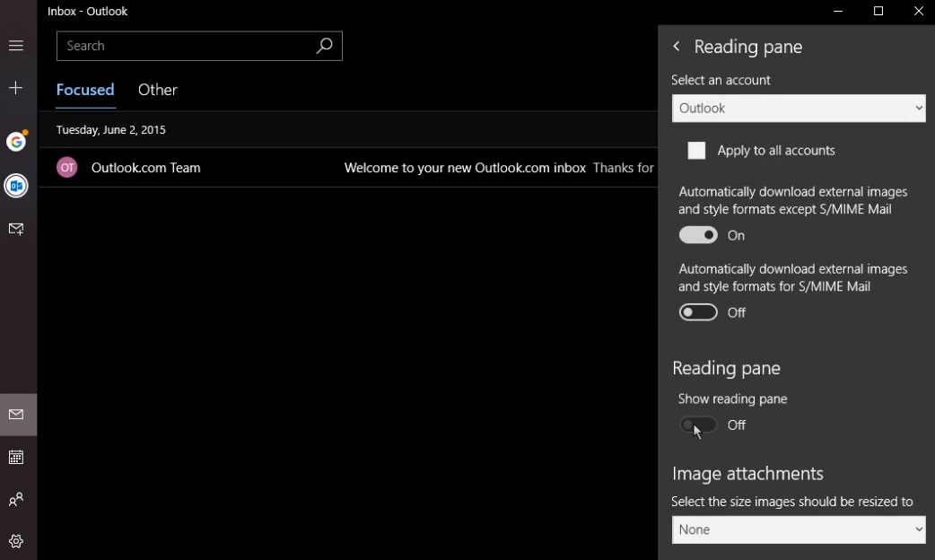
Task: Close the Outlook window
Action: pyautogui.click(x=918, y=12)
